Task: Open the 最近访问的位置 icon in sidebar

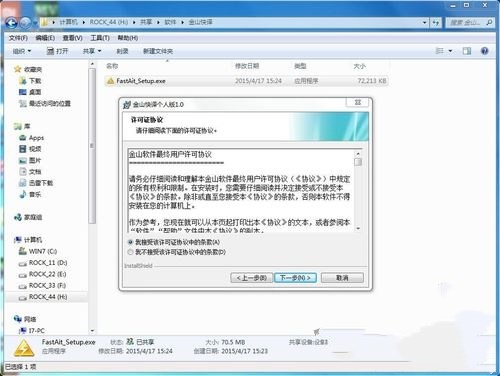Action: [x=23, y=103]
